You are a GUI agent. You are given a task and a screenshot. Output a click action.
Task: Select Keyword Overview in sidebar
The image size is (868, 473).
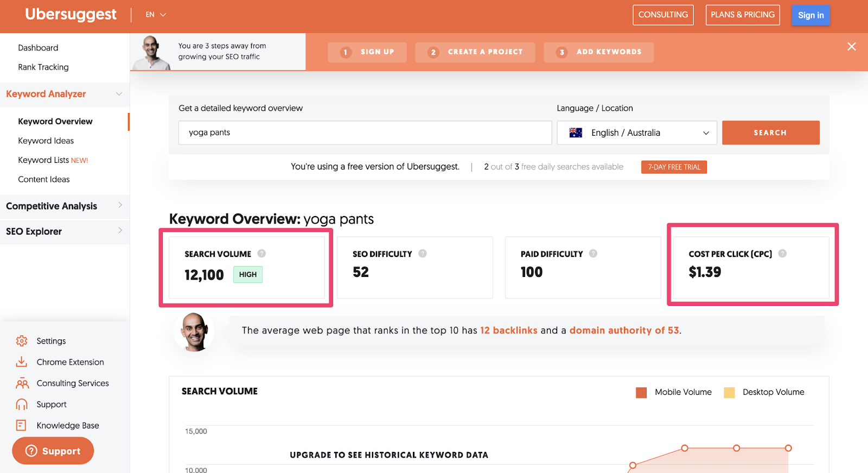55,122
